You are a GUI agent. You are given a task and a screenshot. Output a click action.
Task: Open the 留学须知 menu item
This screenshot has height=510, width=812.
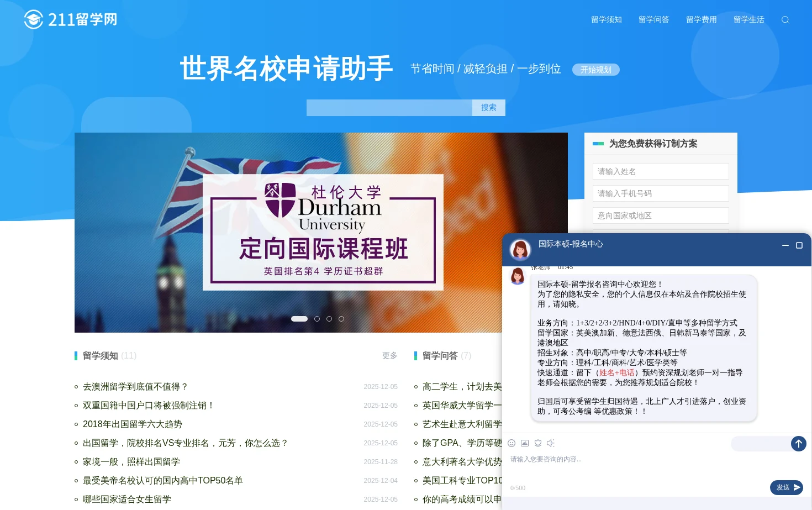click(x=607, y=20)
